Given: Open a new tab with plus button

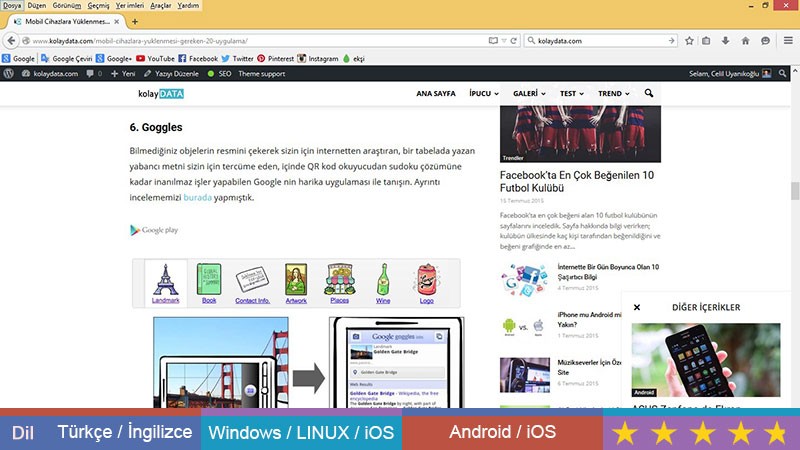Looking at the screenshot, I should (135, 21).
